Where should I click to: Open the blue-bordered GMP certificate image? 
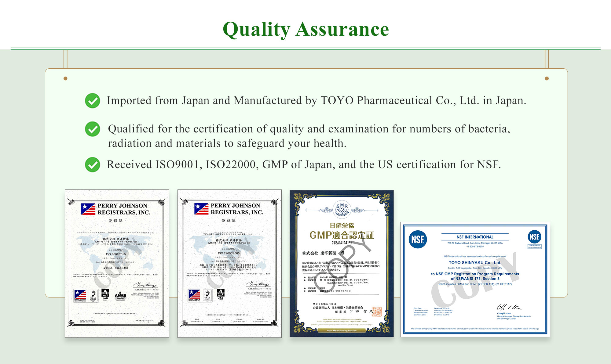click(342, 263)
